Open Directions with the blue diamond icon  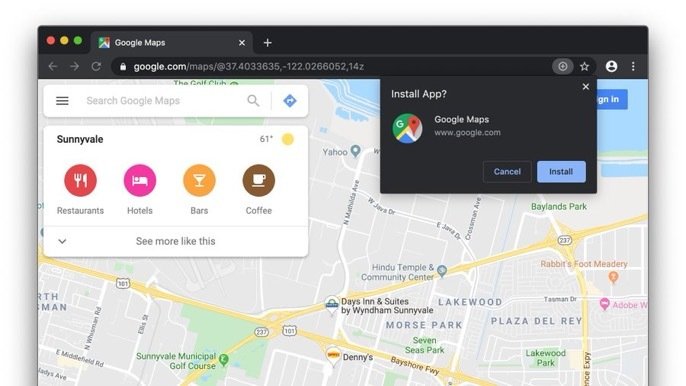pyautogui.click(x=290, y=101)
